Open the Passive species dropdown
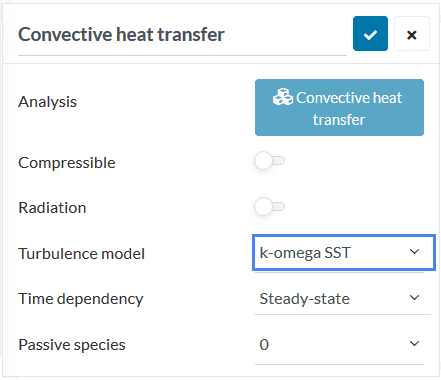Image resolution: width=441 pixels, height=380 pixels. coord(339,344)
